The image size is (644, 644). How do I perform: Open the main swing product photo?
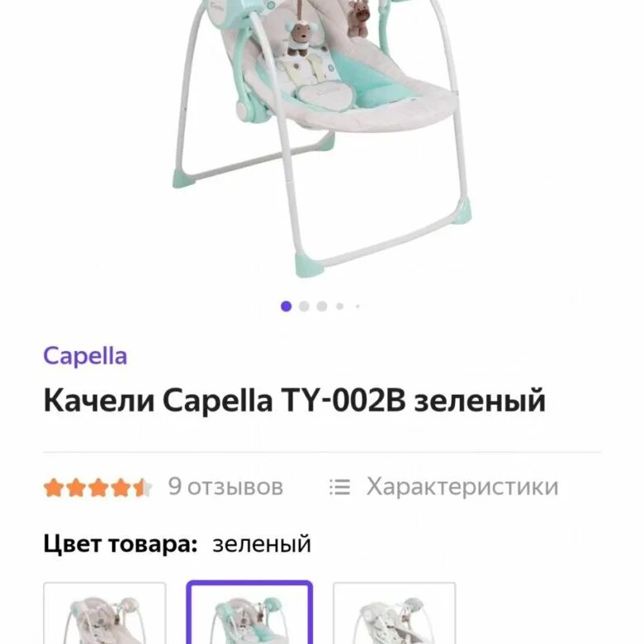pyautogui.click(x=322, y=135)
